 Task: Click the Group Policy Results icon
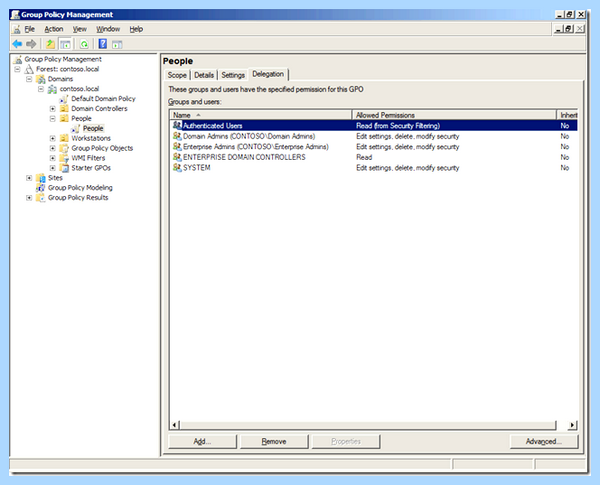pos(41,198)
